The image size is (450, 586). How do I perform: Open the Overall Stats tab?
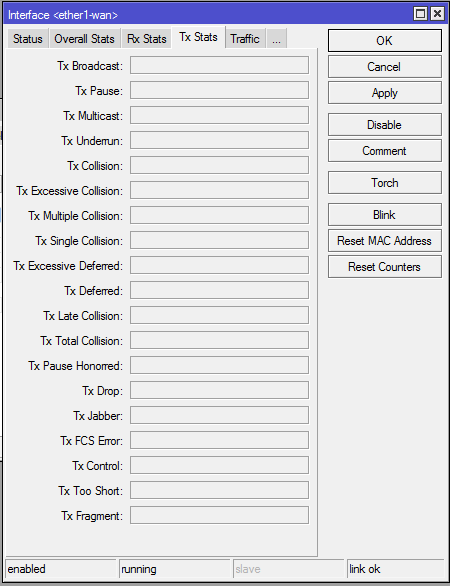(84, 38)
